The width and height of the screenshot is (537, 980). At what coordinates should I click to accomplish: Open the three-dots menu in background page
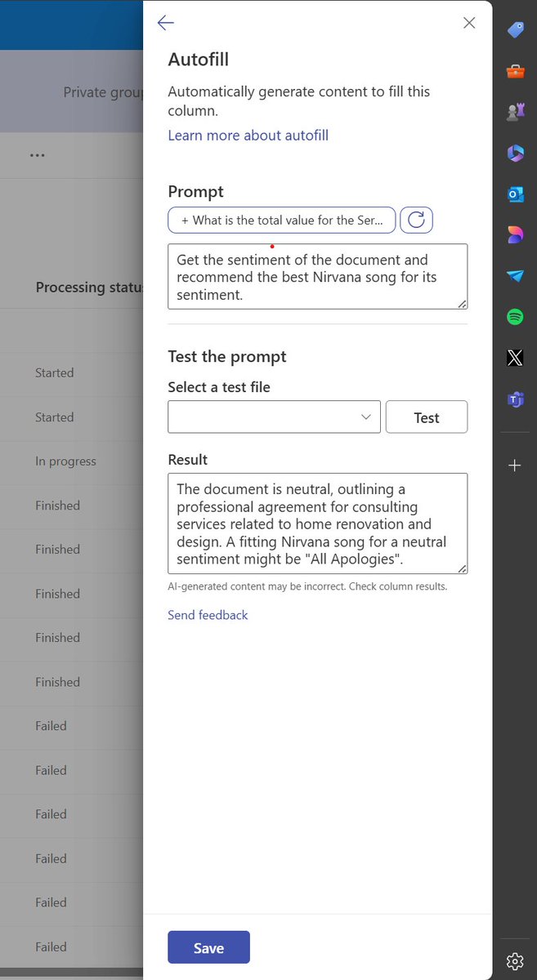click(x=38, y=154)
